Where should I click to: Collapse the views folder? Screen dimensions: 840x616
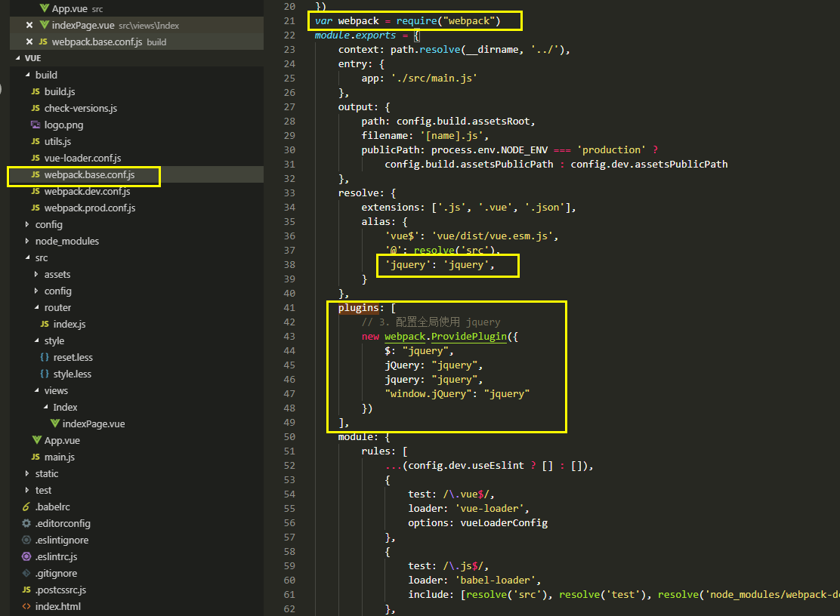point(36,390)
